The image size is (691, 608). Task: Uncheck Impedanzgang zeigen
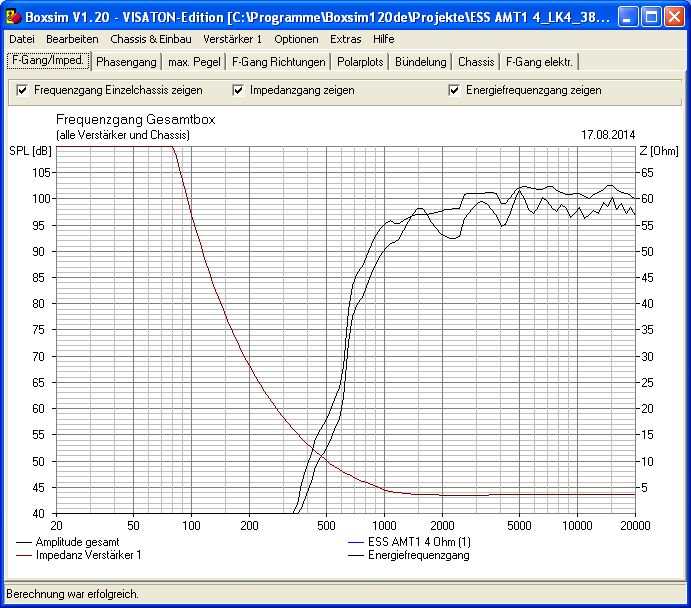tap(238, 90)
